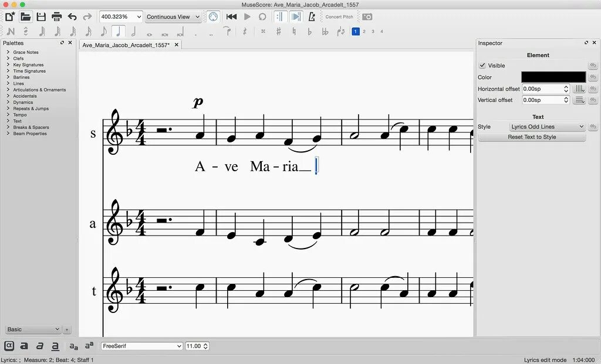Open the FreeSerif font dropdown
This screenshot has width=601, height=364.
coord(142,346)
